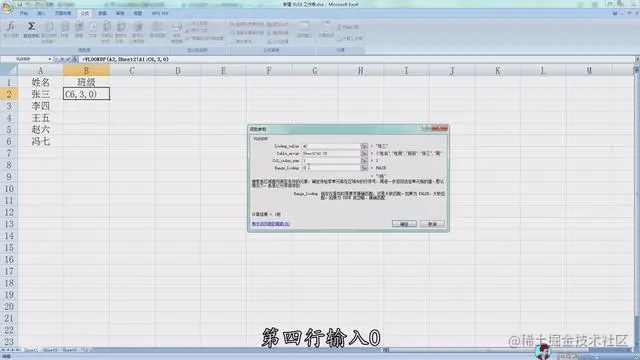Click in the formula bar VLOOKUP text
The image size is (640, 360).
125,59
